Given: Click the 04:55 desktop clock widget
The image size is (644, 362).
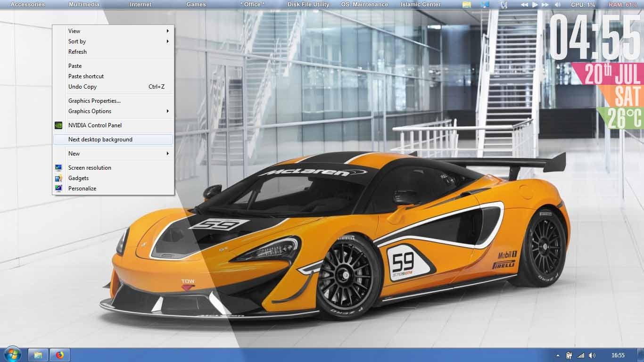Looking at the screenshot, I should pyautogui.click(x=596, y=37).
